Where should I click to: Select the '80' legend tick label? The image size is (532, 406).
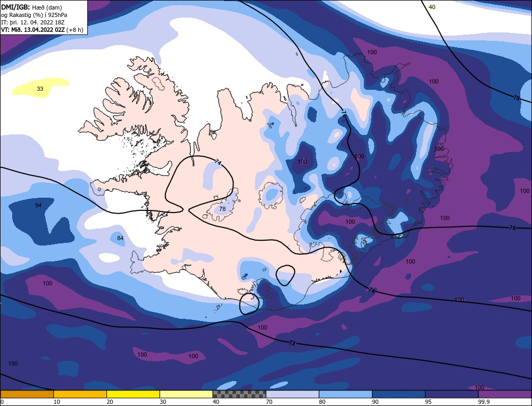(322, 402)
